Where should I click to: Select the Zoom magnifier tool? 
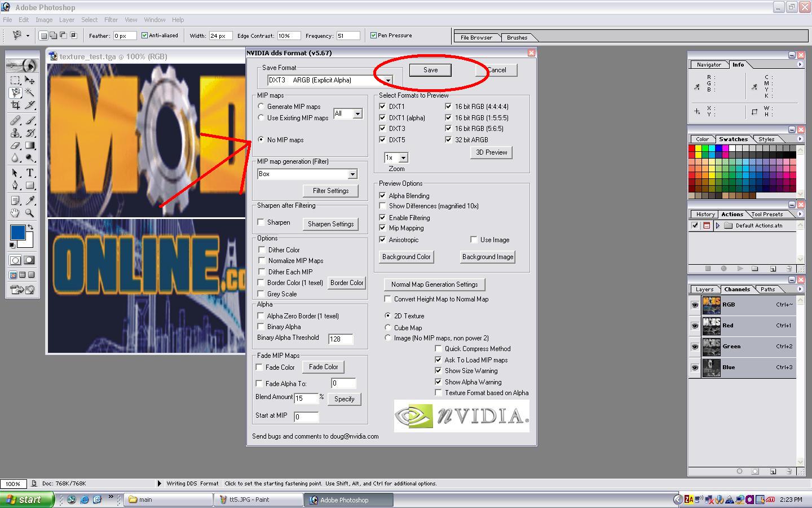(x=30, y=213)
